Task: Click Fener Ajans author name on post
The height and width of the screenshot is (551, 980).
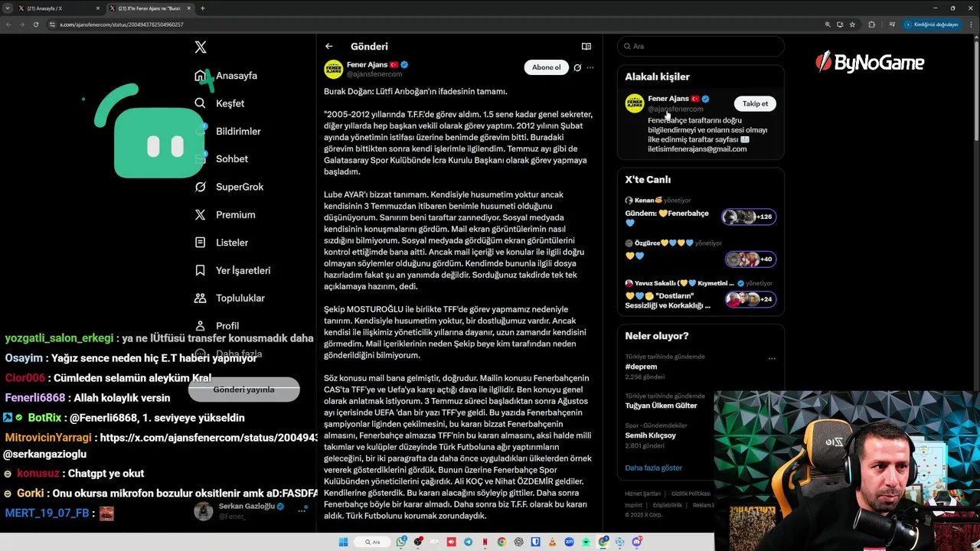Action: (x=367, y=65)
